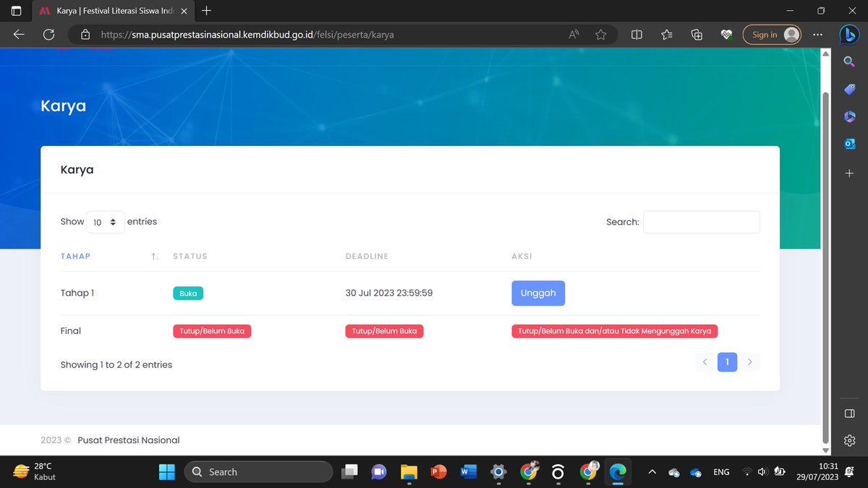The width and height of the screenshot is (868, 488).
Task: Add a sidebar app with plus icon
Action: (849, 174)
